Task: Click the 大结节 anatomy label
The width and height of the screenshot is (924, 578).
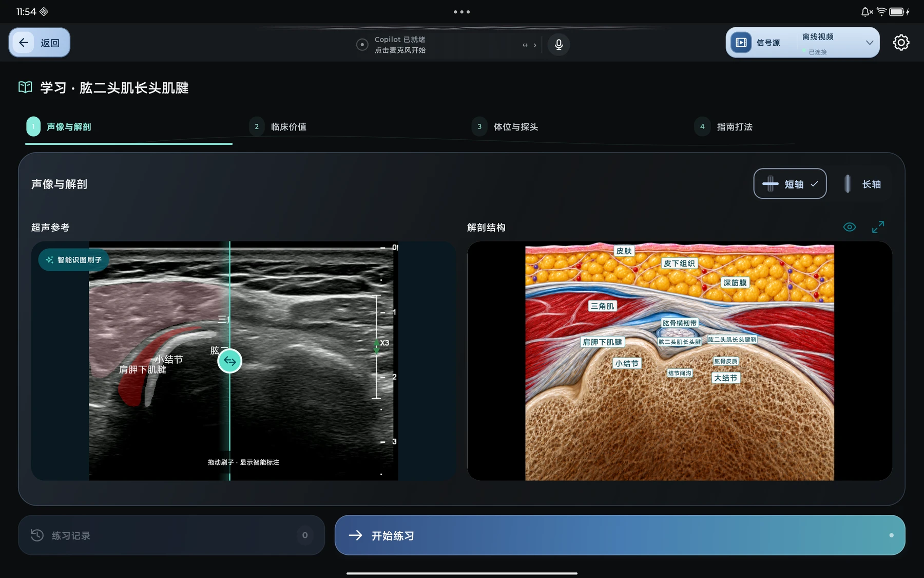Action: tap(726, 378)
